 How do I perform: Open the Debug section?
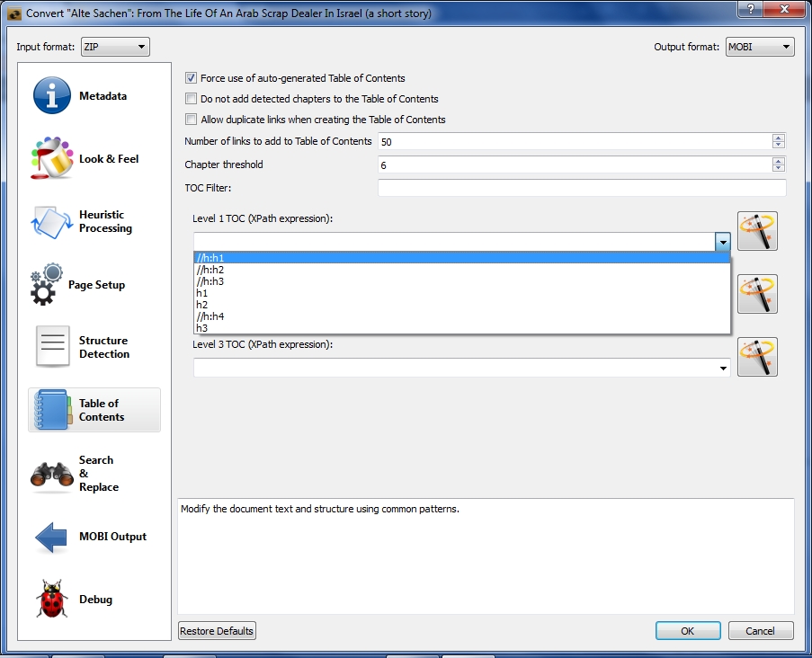pos(95,599)
